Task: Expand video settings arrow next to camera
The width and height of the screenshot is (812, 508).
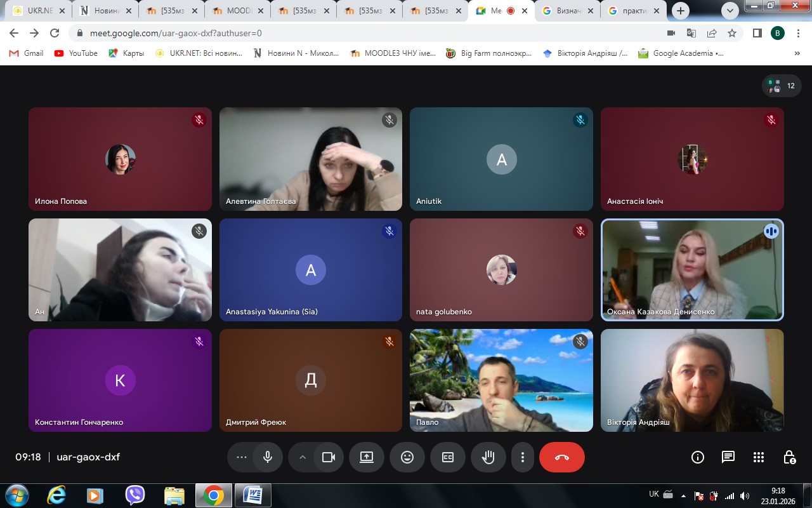Action: [x=303, y=457]
